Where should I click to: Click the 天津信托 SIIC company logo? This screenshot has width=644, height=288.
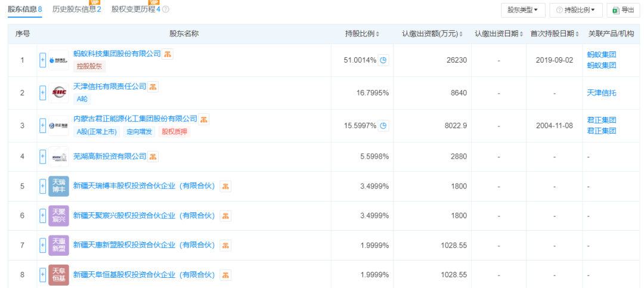pyautogui.click(x=58, y=93)
